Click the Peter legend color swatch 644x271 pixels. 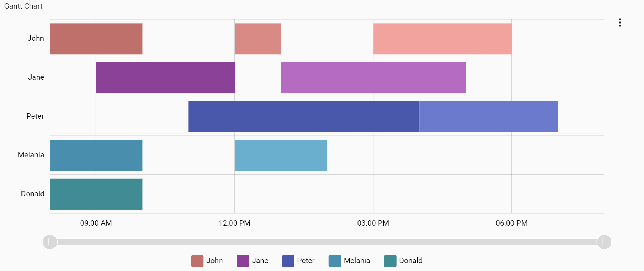287,261
